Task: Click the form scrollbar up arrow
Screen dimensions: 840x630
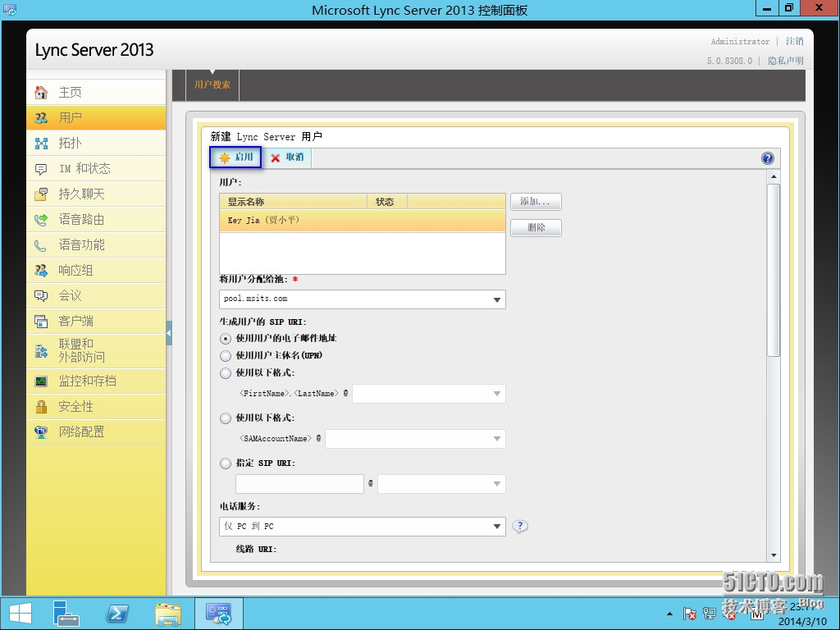Action: (x=773, y=176)
